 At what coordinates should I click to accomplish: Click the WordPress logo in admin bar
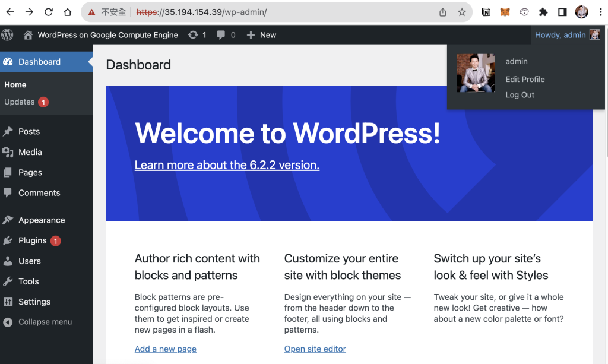point(7,35)
